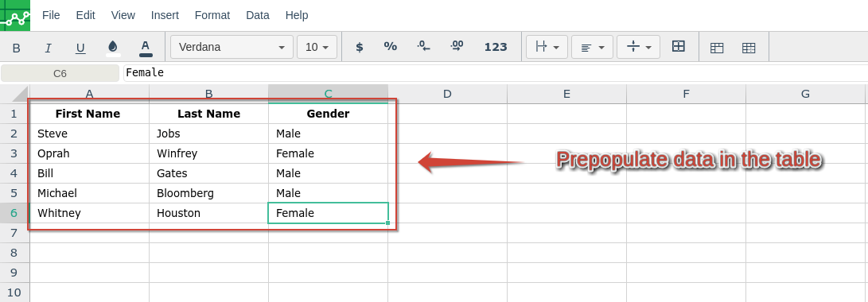Toggle underline text style

[x=80, y=48]
